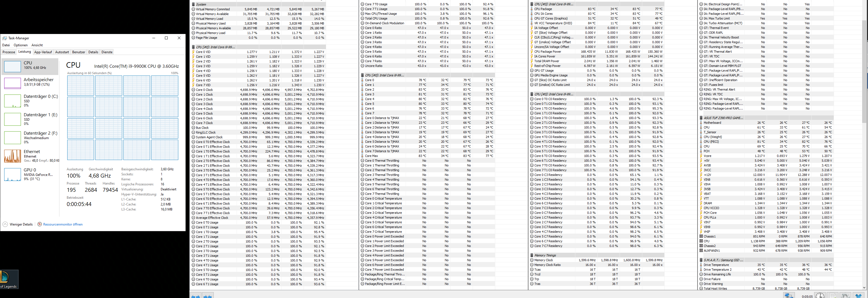Click icon of Virtual Memory Commited row
This screenshot has height=298, width=868.
click(x=193, y=9)
